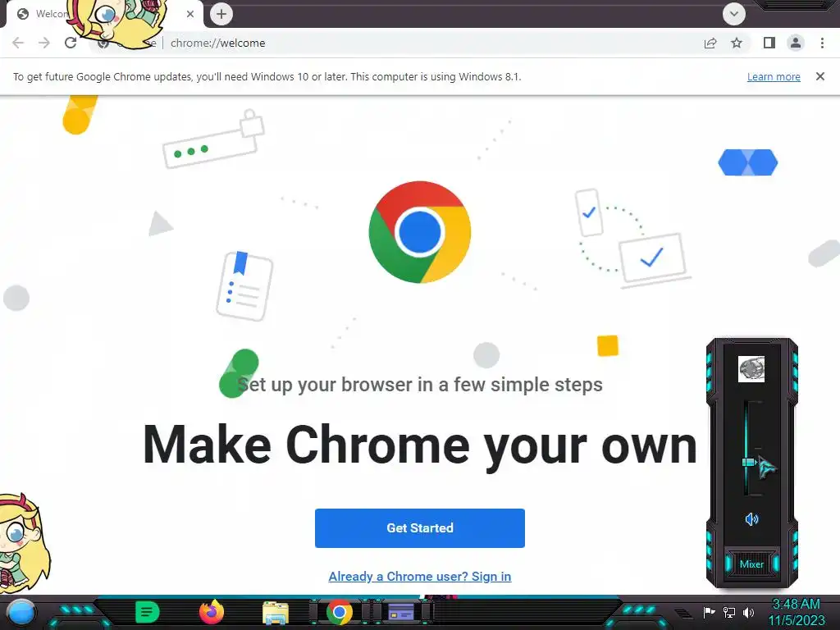Mute audio with the volume popup speaker icon
Image resolution: width=840 pixels, height=630 pixels.
point(751,519)
